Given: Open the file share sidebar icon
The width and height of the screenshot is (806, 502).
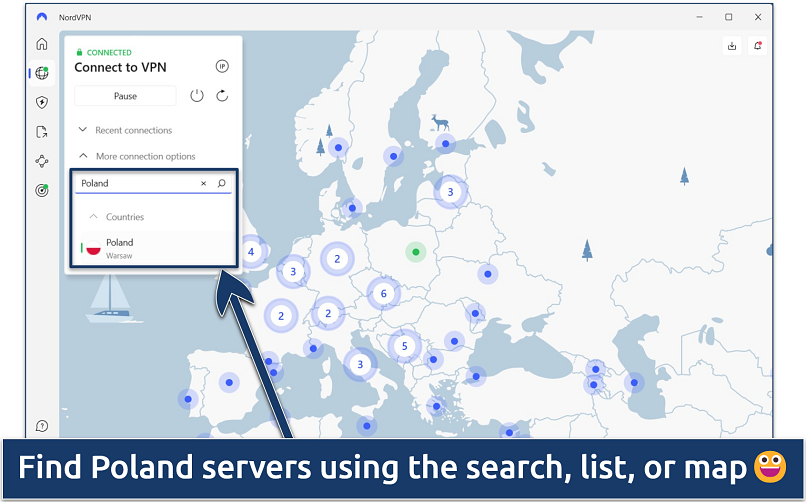Looking at the screenshot, I should click(x=41, y=131).
